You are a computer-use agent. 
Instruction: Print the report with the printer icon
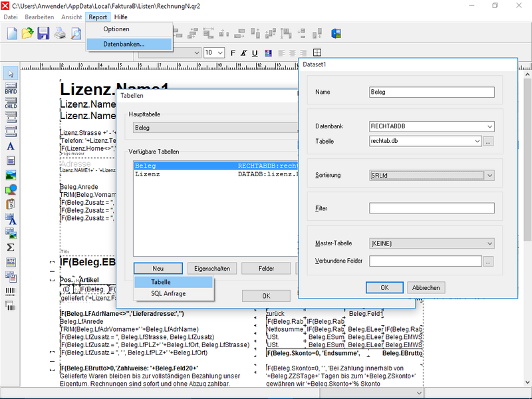[x=60, y=34]
